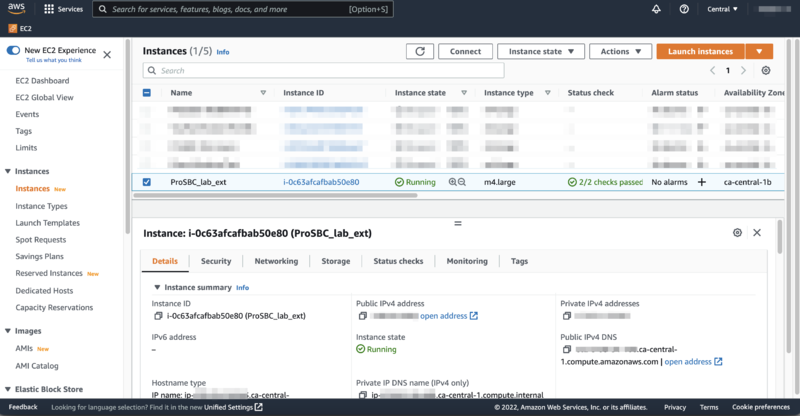Open Launch instances split arrow
Image resolution: width=800 pixels, height=416 pixels.
coord(759,51)
